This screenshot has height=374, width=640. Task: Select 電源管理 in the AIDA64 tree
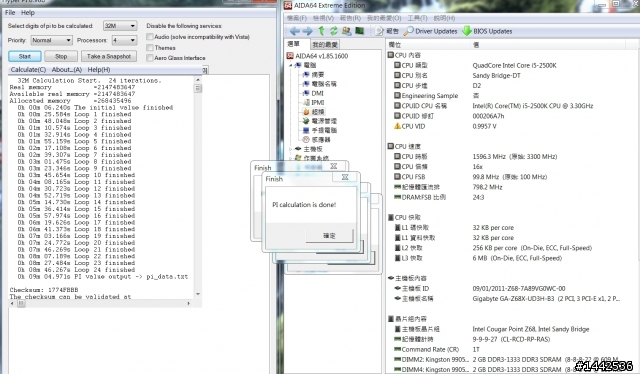coord(320,121)
